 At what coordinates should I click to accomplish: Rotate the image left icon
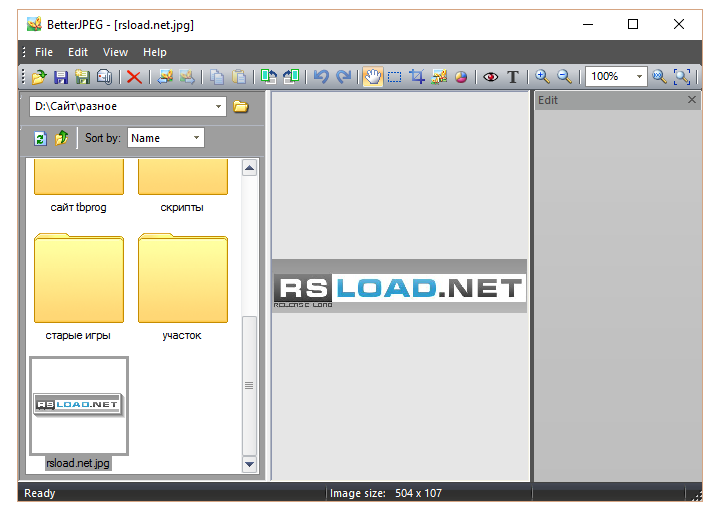[269, 76]
